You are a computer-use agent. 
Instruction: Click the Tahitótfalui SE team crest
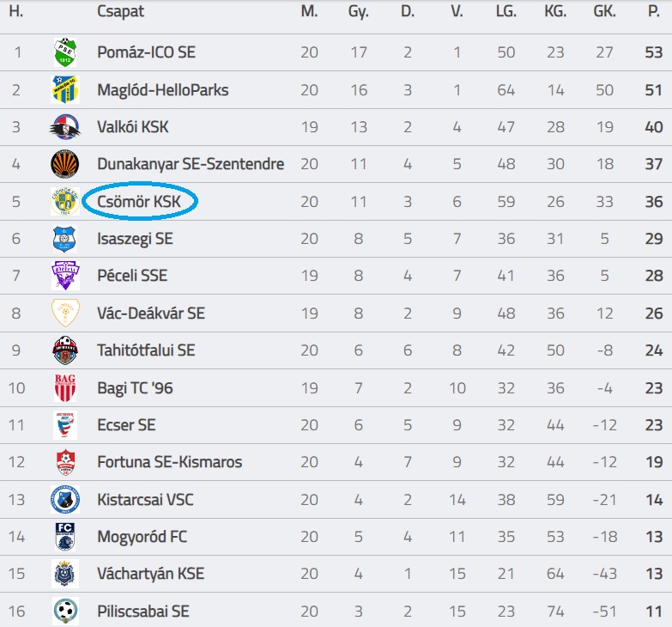point(65,350)
